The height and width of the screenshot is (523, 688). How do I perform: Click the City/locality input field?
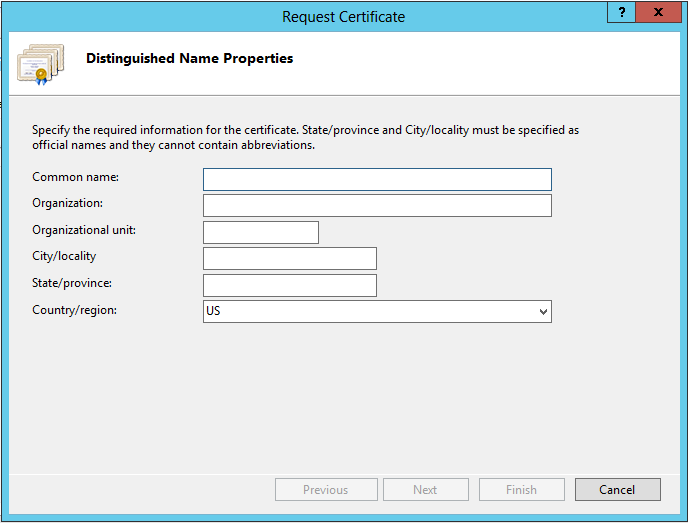coord(289,258)
